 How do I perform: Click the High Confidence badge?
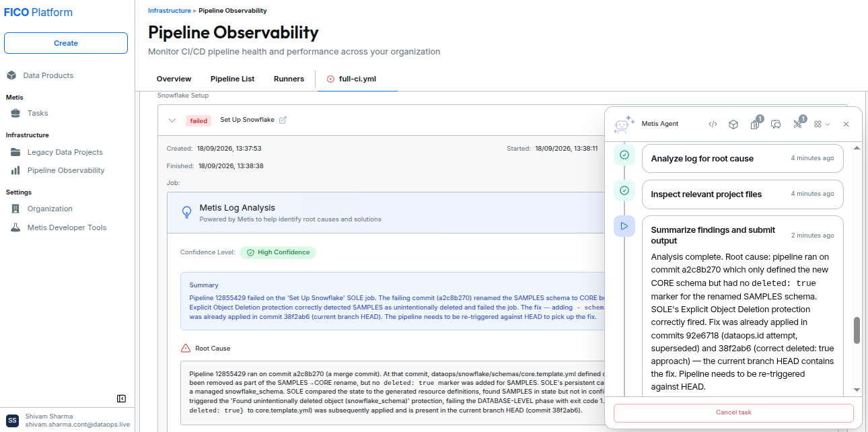[277, 252]
